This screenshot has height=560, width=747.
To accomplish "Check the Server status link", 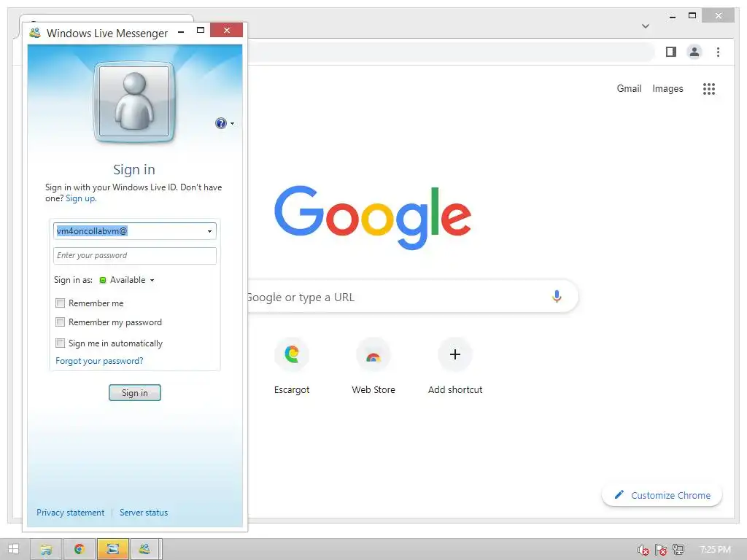I will [x=144, y=513].
